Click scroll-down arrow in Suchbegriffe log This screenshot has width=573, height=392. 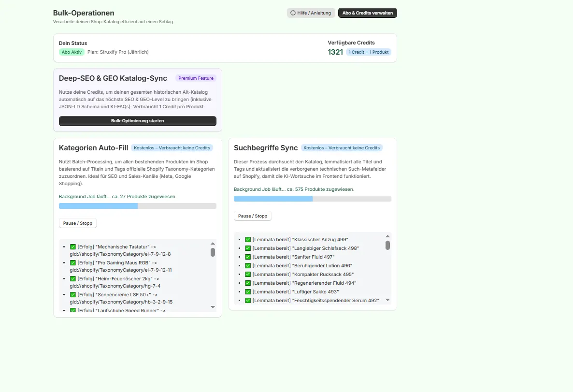pyautogui.click(x=388, y=300)
